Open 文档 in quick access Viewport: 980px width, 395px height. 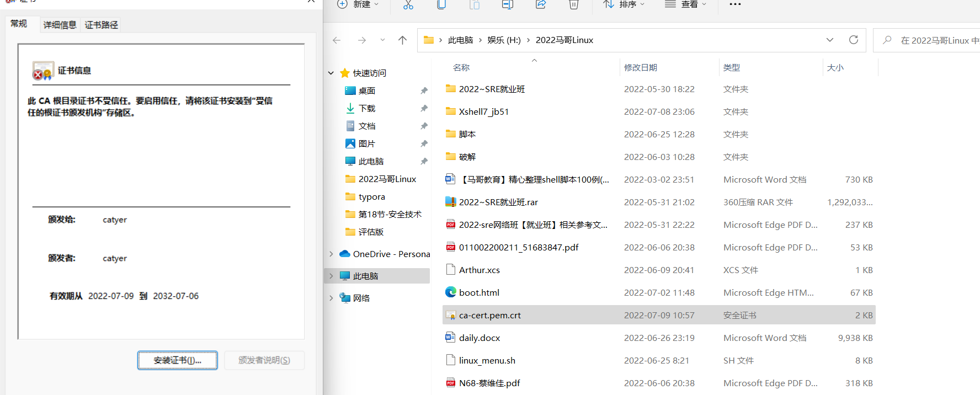pos(366,126)
